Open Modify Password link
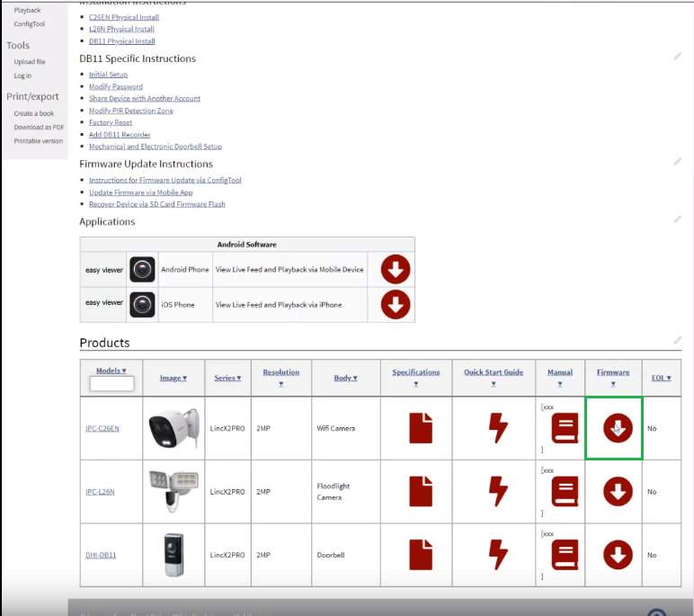694x616 pixels. [x=116, y=87]
